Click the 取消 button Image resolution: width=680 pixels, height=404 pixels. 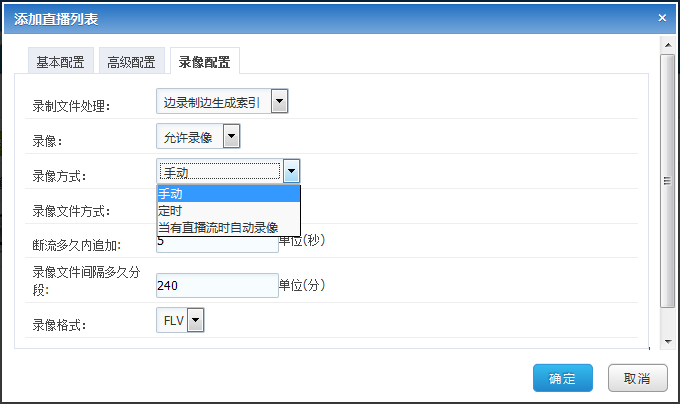tap(637, 378)
